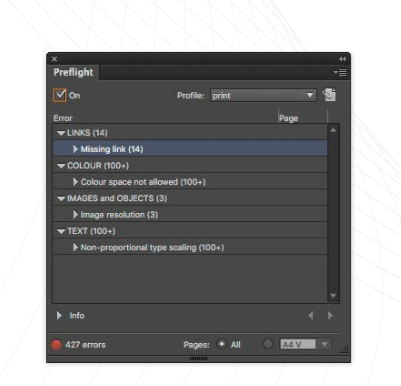Click the A4 V page range field

pyautogui.click(x=298, y=344)
